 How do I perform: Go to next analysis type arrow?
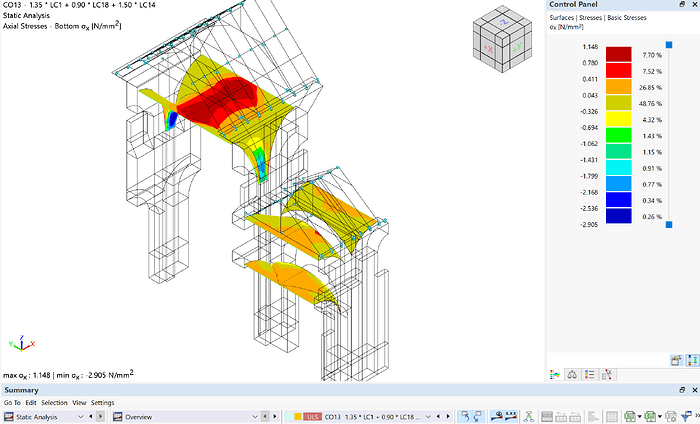point(100,416)
